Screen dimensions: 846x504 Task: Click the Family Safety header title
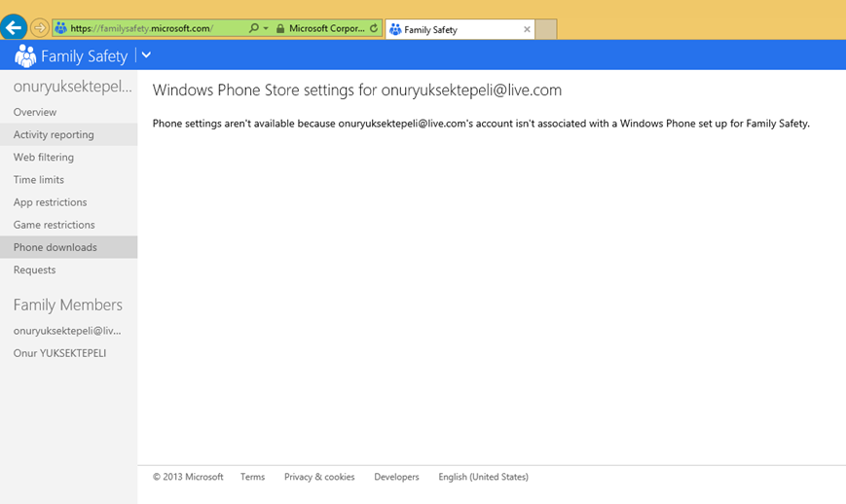click(x=84, y=56)
